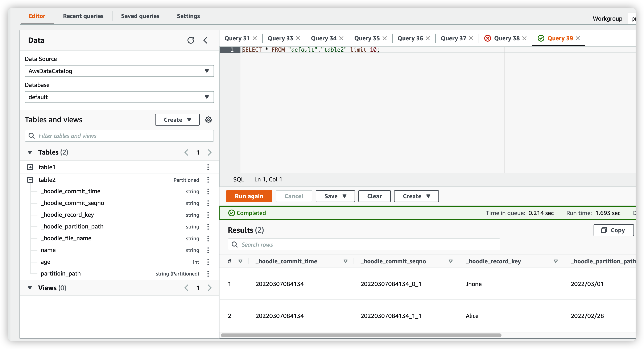Collapse the Tables section
This screenshot has height=349, width=644.
tap(30, 152)
